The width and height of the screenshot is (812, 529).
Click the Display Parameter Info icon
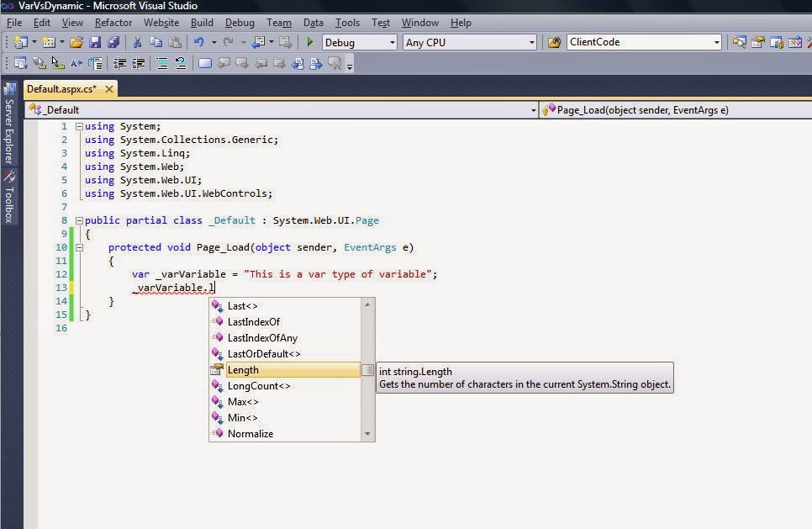point(40,63)
